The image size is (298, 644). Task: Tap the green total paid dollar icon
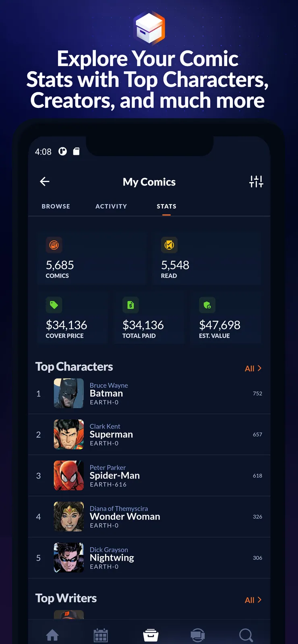tap(130, 305)
